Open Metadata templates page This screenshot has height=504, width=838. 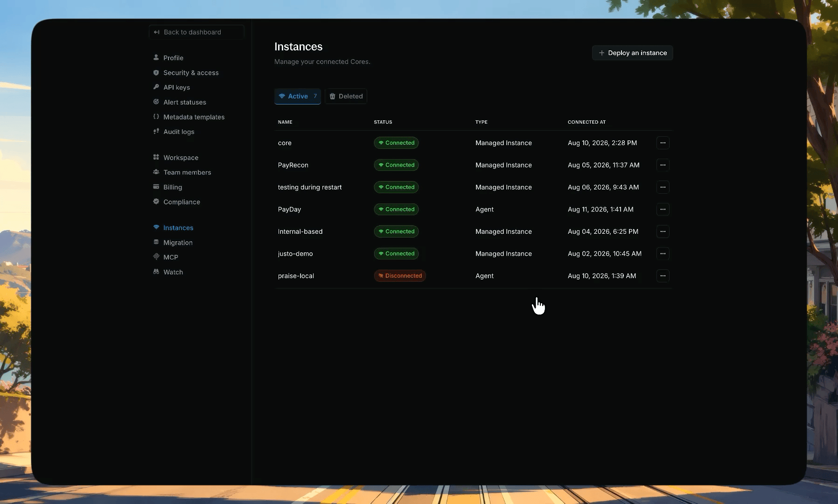coord(194,117)
